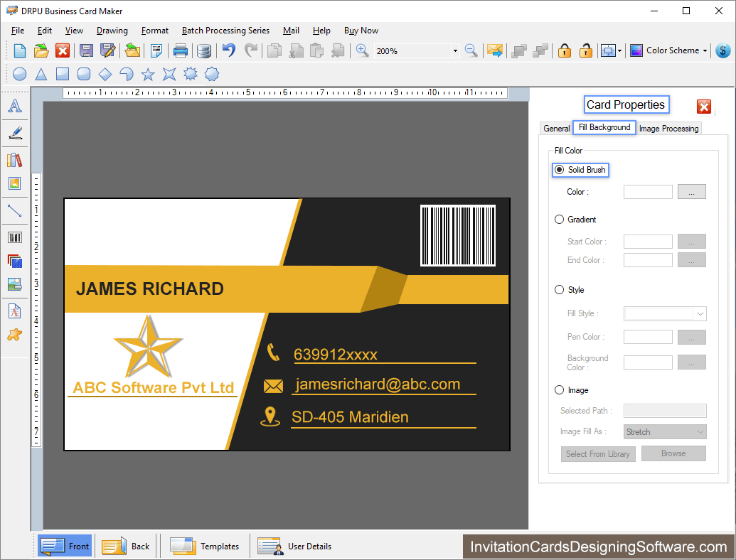Select the Solid Brush radio button
Image resolution: width=736 pixels, height=560 pixels.
[x=559, y=170]
